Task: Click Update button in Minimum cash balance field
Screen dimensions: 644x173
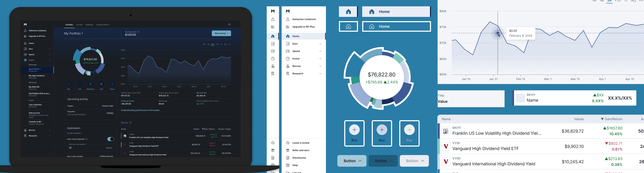Action: click(109, 148)
